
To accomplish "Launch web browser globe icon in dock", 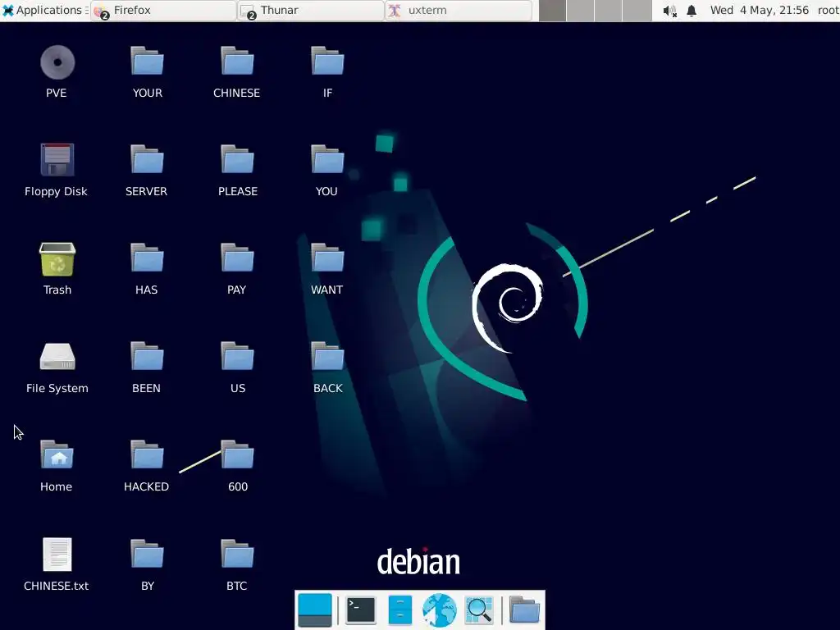I will pyautogui.click(x=440, y=610).
